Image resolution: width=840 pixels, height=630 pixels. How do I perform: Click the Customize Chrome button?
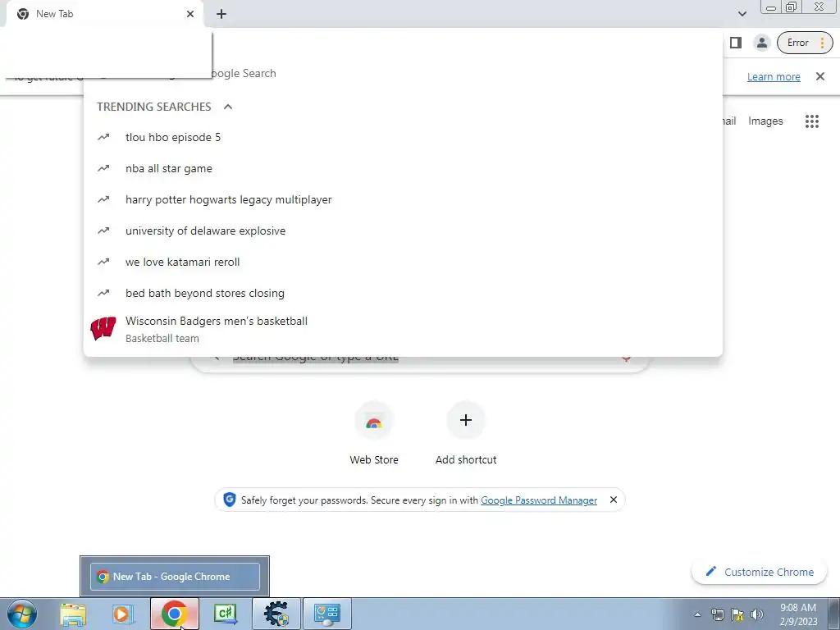[759, 572]
